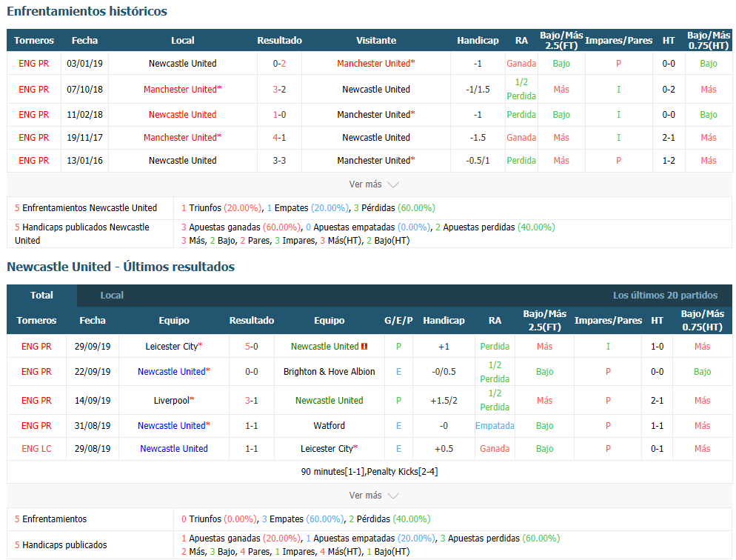Click 'Newcastle United - Últimos resultados' heading
Image resolution: width=736 pixels, height=560 pixels.
click(121, 267)
